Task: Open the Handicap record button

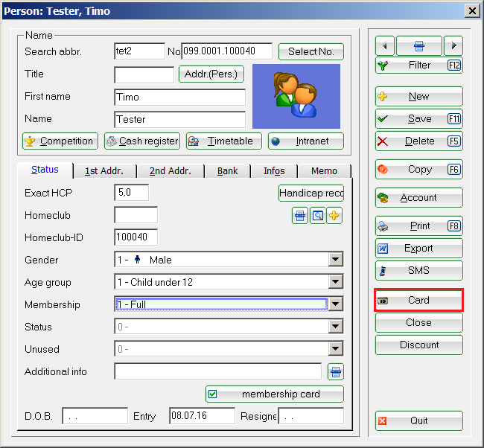Action: [311, 193]
